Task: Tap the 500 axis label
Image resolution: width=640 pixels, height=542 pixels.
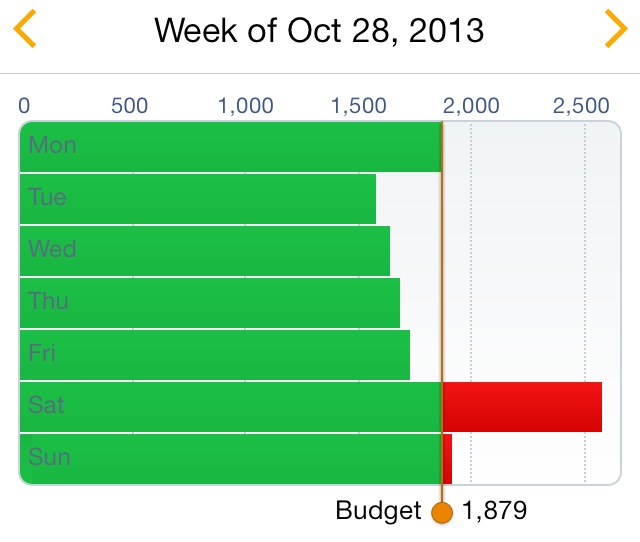Action: (129, 106)
